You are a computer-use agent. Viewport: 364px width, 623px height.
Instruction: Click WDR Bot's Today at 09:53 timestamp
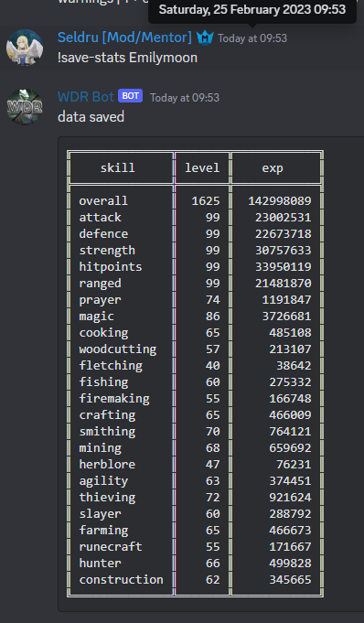(185, 98)
